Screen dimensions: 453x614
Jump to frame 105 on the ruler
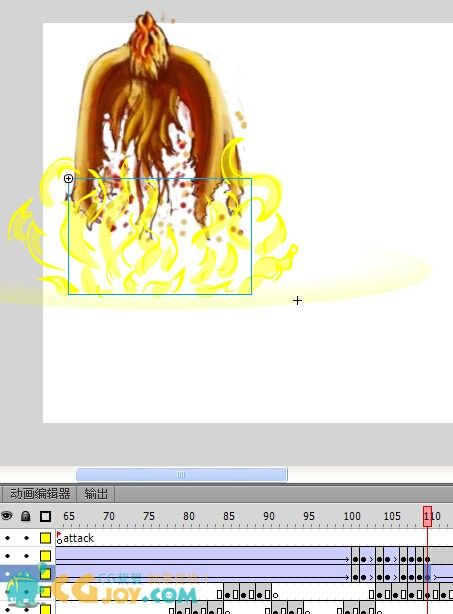click(x=392, y=516)
